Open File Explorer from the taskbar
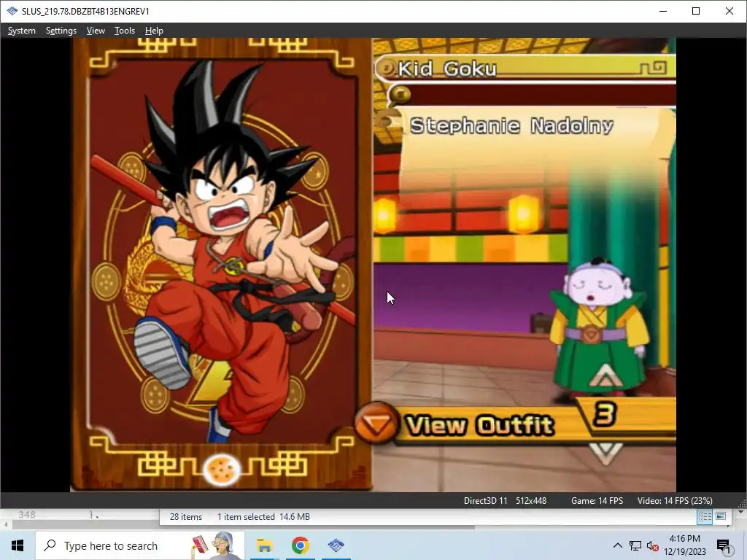The image size is (747, 560). (264, 545)
